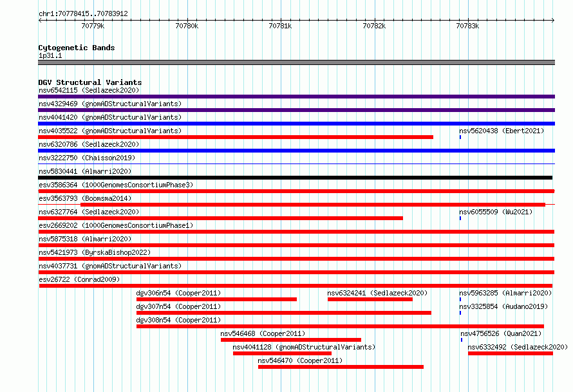
Task: Click the nsv3222750 (Chaisson2019) label
Action: pos(87,158)
